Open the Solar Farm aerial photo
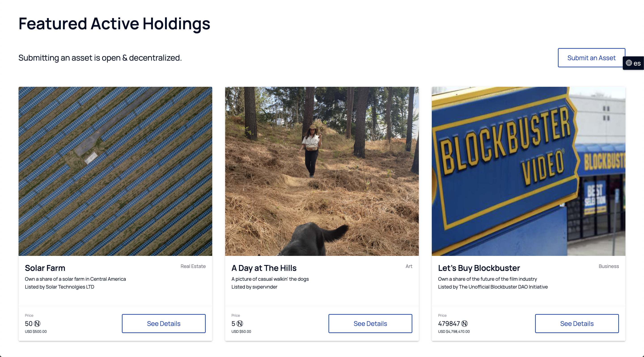This screenshot has height=357, width=644. pos(115,171)
